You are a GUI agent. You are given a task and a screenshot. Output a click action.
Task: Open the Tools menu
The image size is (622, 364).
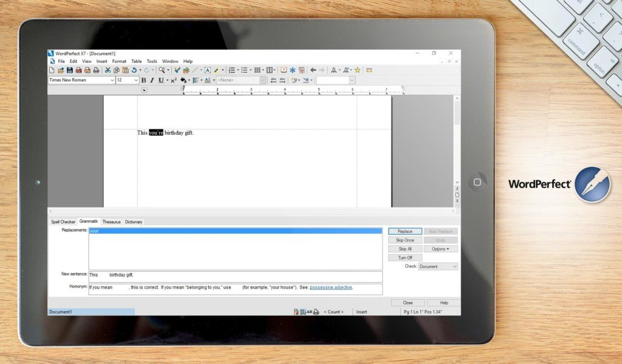coord(152,61)
